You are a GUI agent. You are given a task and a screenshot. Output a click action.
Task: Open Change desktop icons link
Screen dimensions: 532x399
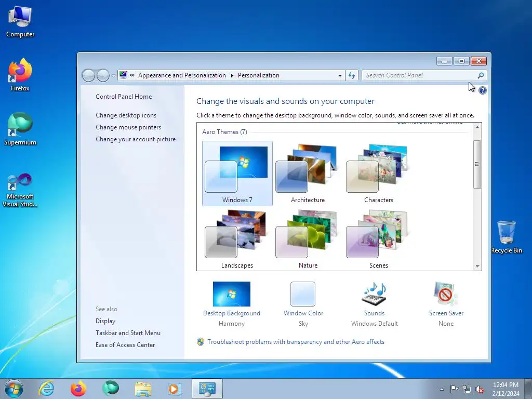pos(126,115)
